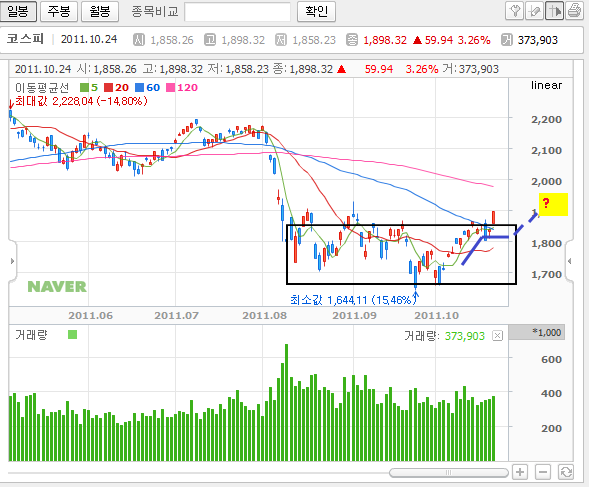
Task: Click the 코스피 index name
Action: tap(25, 39)
